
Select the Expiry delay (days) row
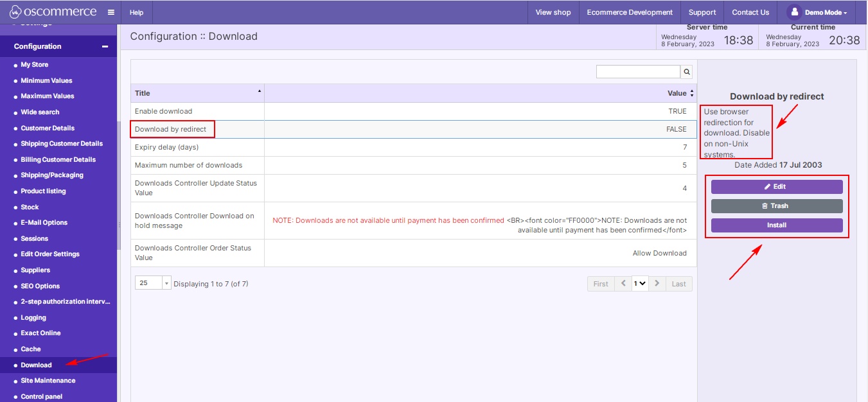[x=414, y=148]
